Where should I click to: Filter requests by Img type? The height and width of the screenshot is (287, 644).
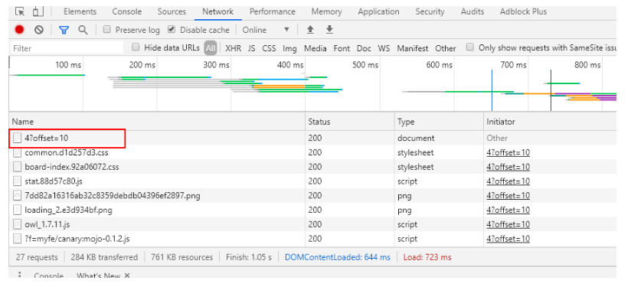click(289, 48)
